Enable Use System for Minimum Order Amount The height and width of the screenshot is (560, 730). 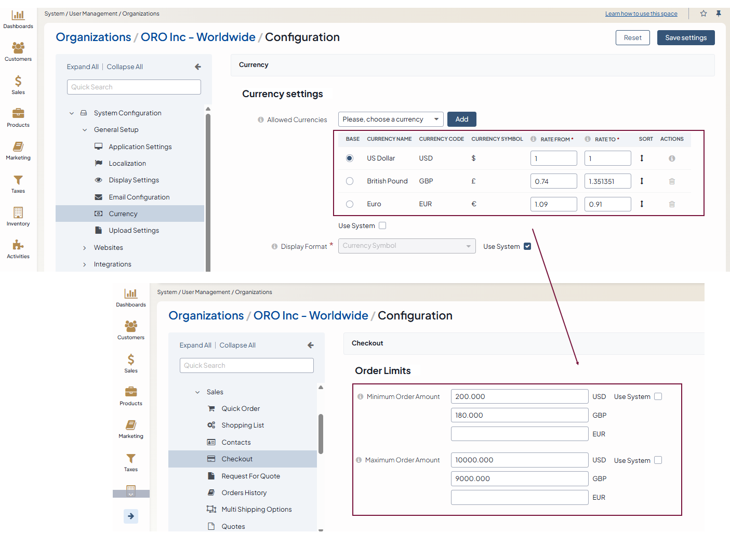[x=658, y=396]
